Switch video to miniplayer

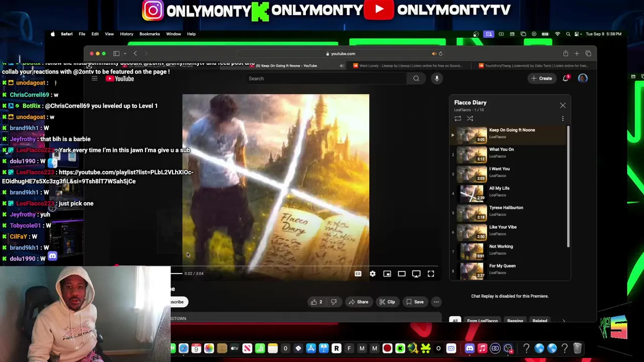click(x=387, y=274)
